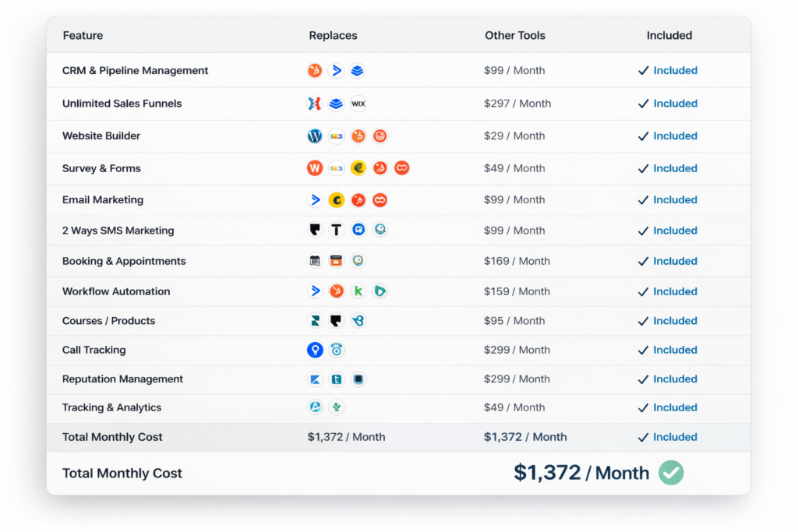798x532 pixels.
Task: Click the large $1,372 / Month total
Action: click(581, 473)
